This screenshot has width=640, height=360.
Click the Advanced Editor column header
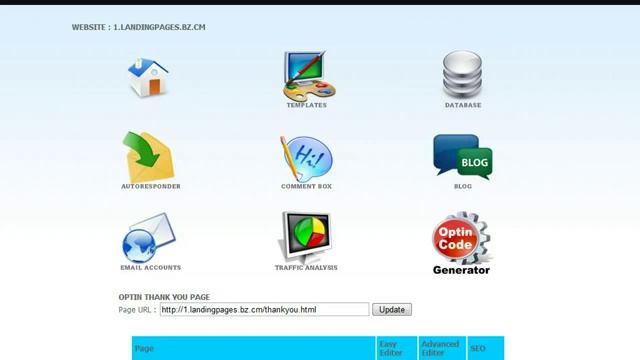(442, 348)
